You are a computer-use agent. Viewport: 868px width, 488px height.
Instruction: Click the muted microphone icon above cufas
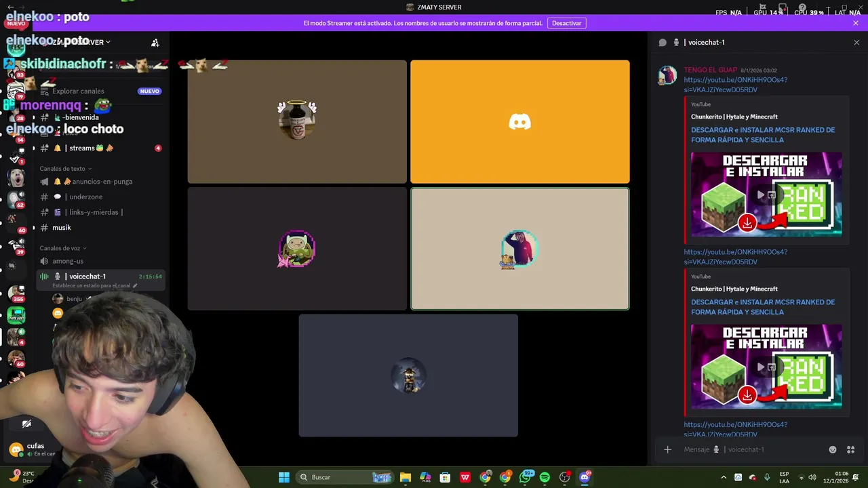click(26, 424)
